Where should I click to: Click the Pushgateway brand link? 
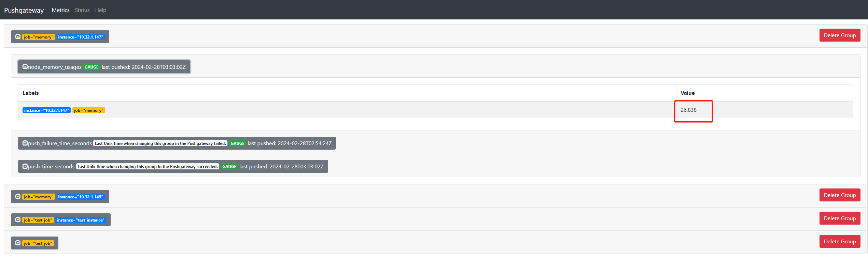click(24, 10)
